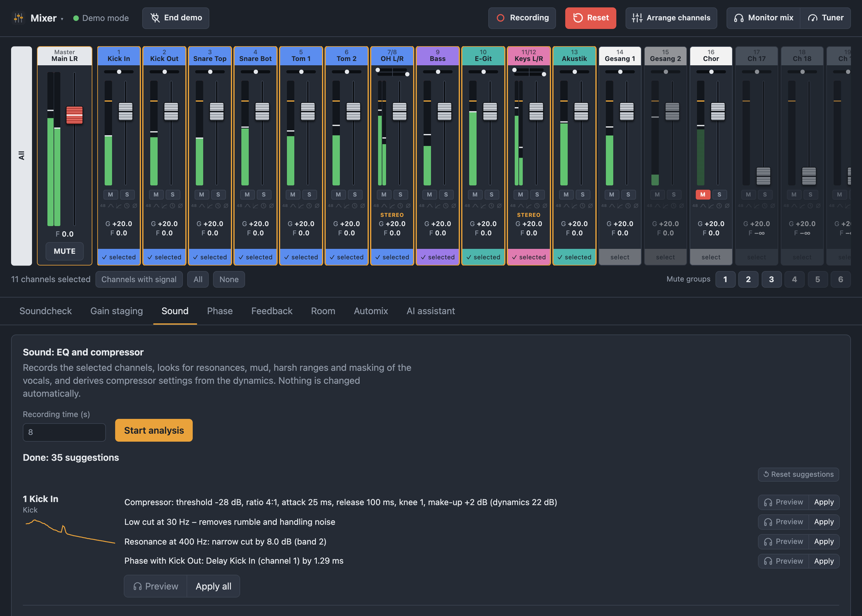Open the AI assistant tab
862x616 pixels.
click(430, 311)
